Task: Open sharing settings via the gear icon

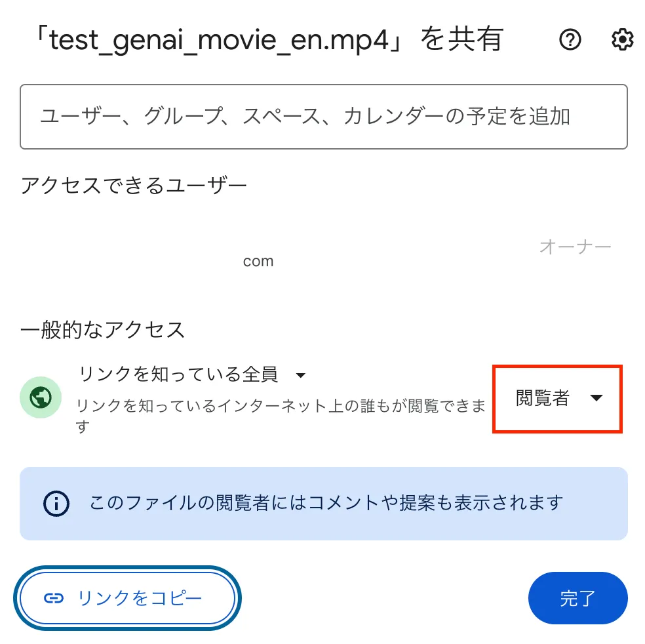Action: click(621, 39)
